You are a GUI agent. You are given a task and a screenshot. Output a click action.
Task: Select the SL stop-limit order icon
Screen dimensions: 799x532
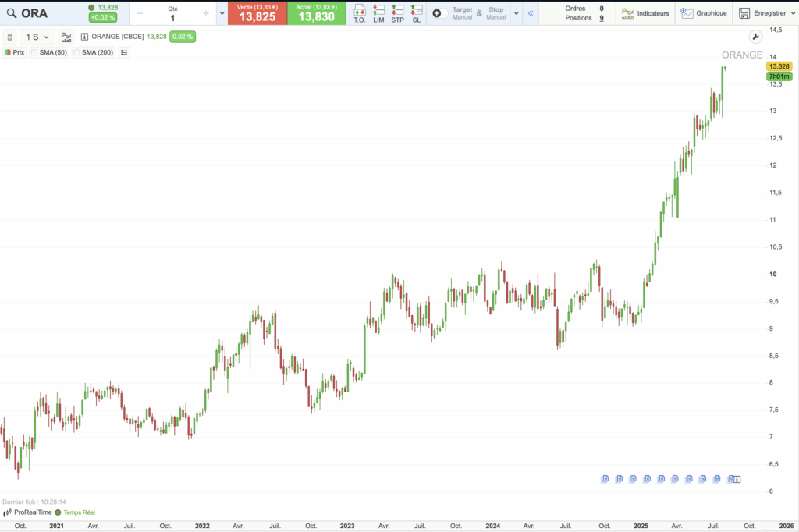click(x=417, y=13)
